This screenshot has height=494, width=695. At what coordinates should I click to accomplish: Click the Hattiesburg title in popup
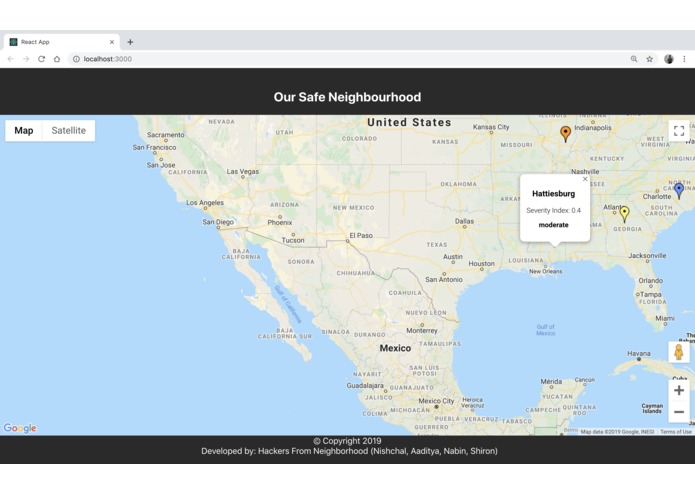(x=554, y=194)
